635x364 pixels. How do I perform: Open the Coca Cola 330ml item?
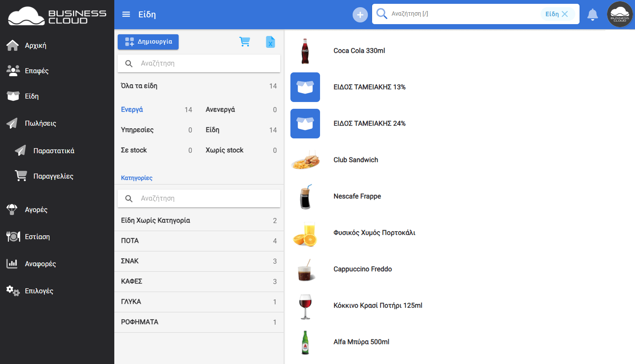(359, 51)
